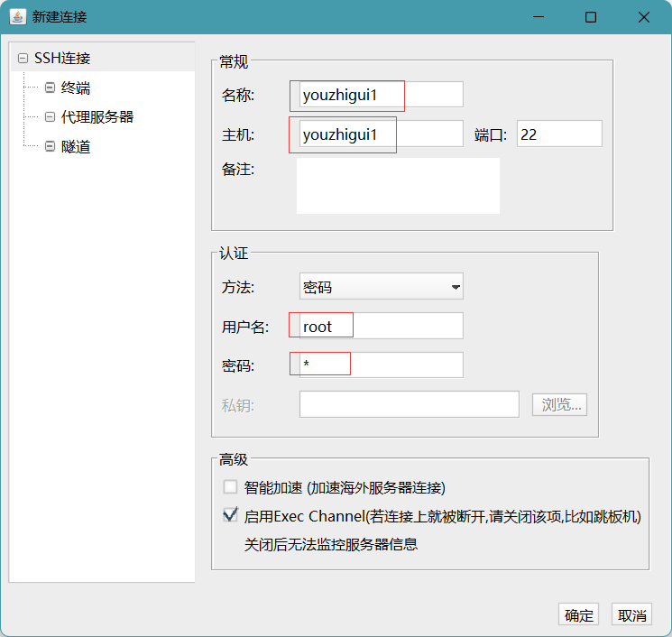Click the 常规 group label
672x637 pixels.
pos(234,61)
